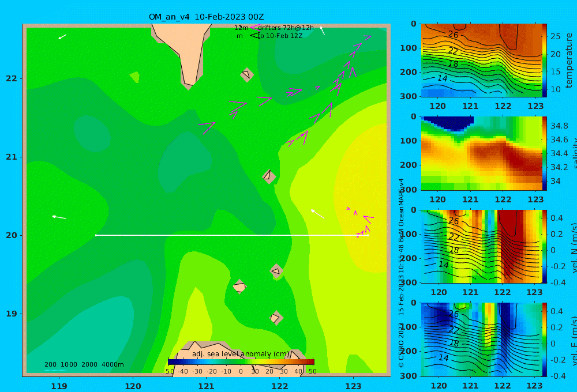Click the white transect line at latitude 20
Screen dimensions: 577x392
coord(232,235)
